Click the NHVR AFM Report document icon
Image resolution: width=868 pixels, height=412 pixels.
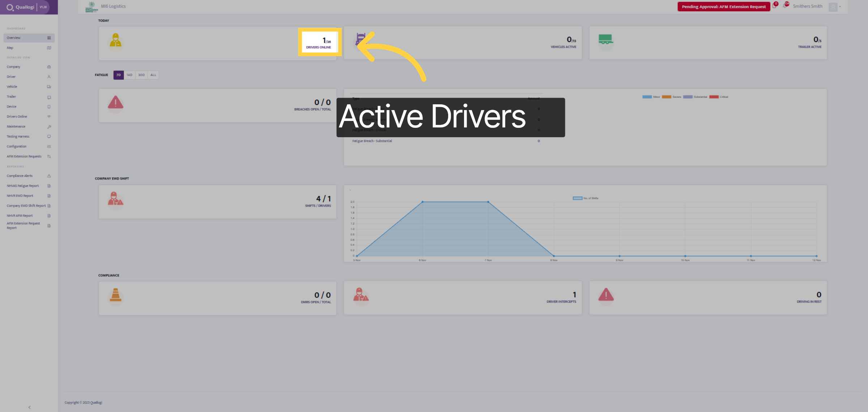49,216
